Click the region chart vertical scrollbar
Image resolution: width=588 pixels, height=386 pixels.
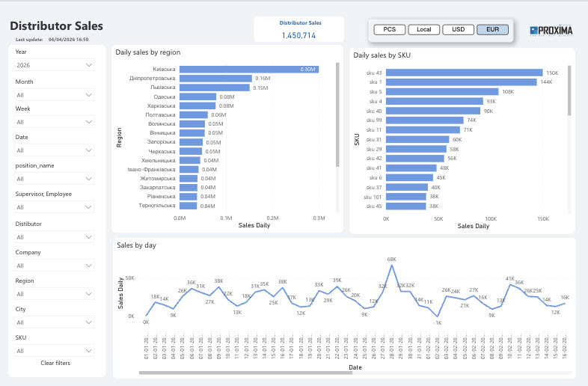(x=337, y=114)
